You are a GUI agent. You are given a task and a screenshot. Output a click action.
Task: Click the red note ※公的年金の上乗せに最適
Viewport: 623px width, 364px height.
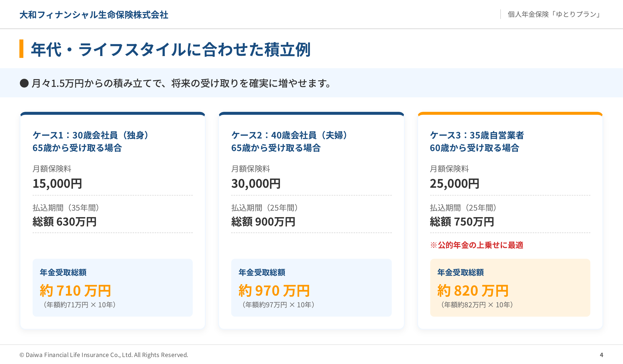click(476, 245)
